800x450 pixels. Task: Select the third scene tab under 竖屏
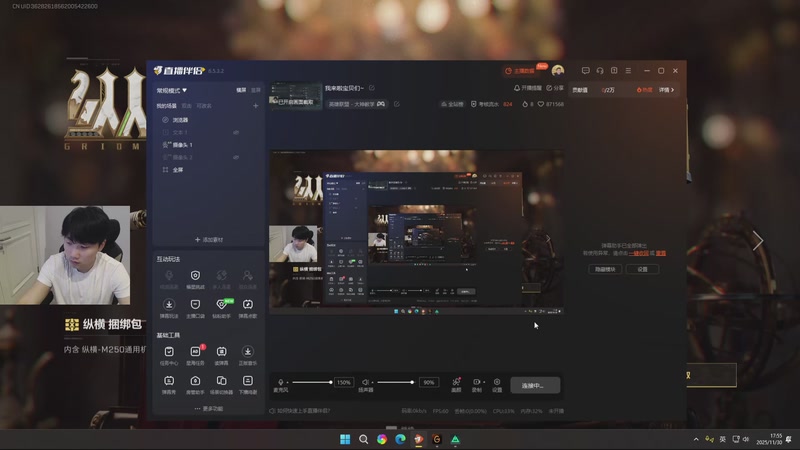pyautogui.click(x=204, y=106)
